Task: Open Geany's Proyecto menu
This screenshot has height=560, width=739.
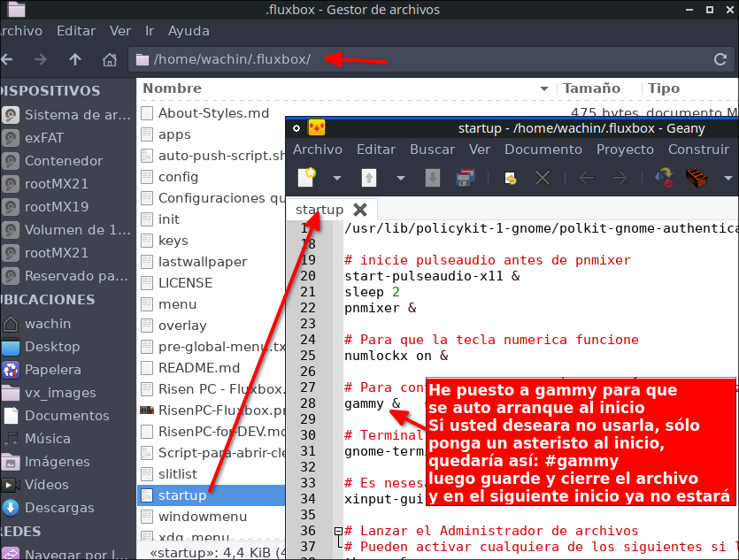Action: pos(625,150)
